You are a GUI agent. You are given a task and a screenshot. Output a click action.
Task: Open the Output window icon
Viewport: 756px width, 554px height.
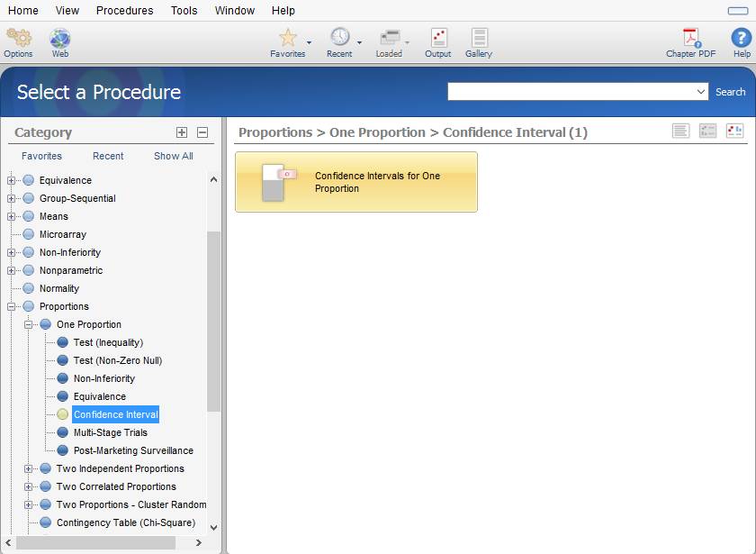(x=438, y=38)
